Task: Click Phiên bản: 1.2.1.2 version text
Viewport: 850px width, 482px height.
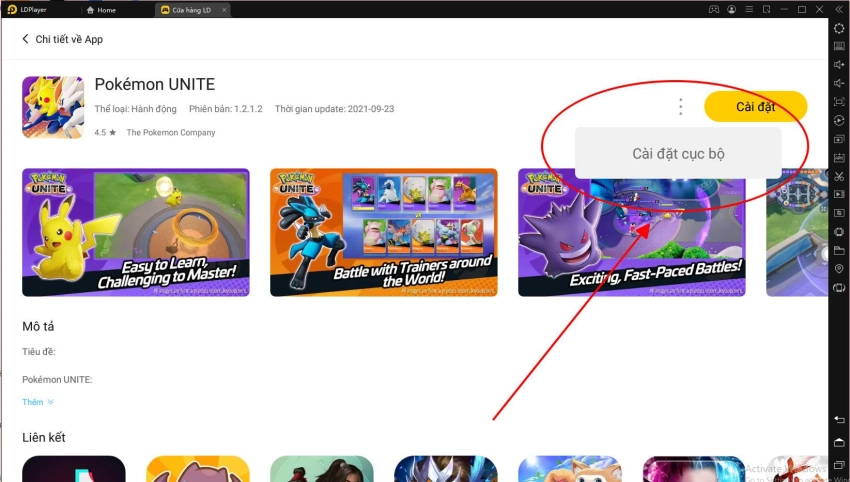Action: click(x=226, y=109)
